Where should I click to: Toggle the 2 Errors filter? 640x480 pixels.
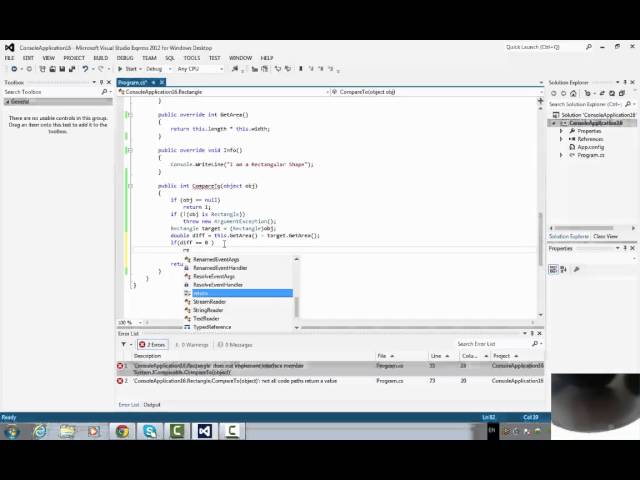tap(154, 344)
